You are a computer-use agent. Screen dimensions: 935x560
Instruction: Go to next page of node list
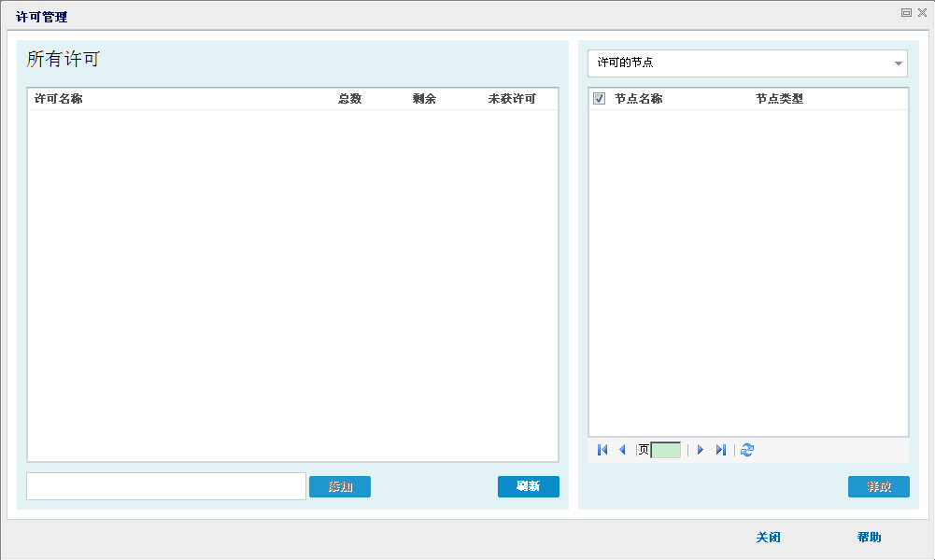(x=701, y=450)
